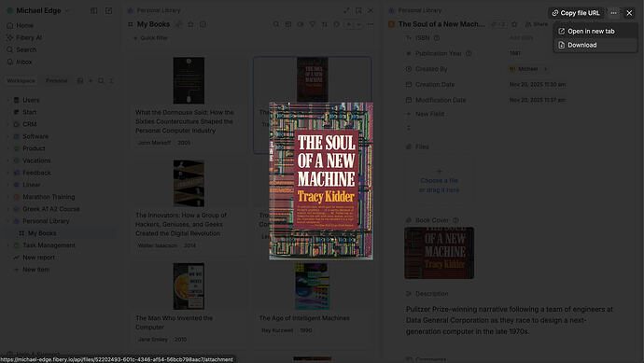This screenshot has height=363, width=644.
Task: Collapse the Personal Library space in the sidebar
Action: tap(8, 221)
